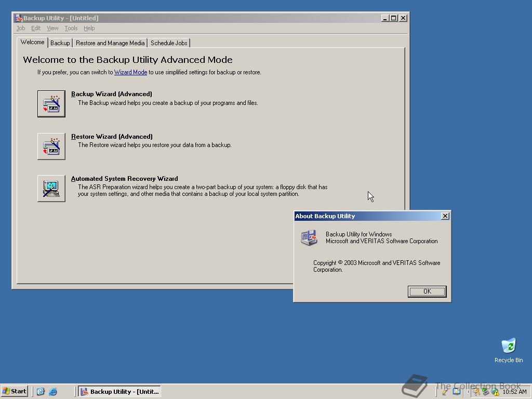
Task: Click the backup icon in About dialog
Action: tap(309, 237)
